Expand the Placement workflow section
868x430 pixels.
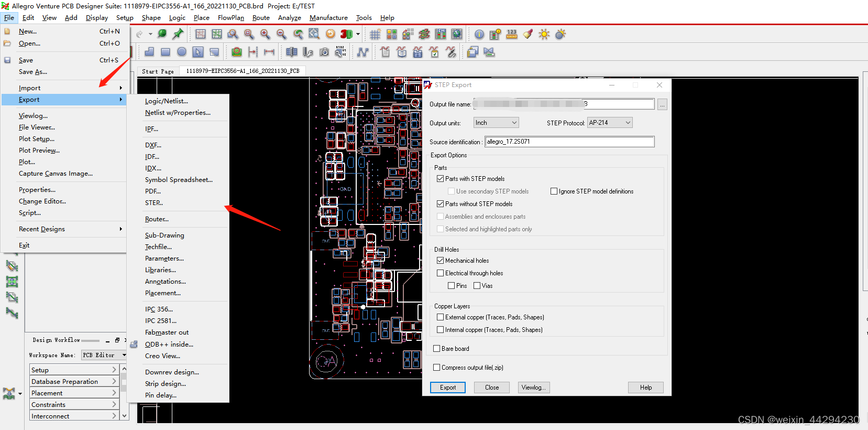(74, 393)
